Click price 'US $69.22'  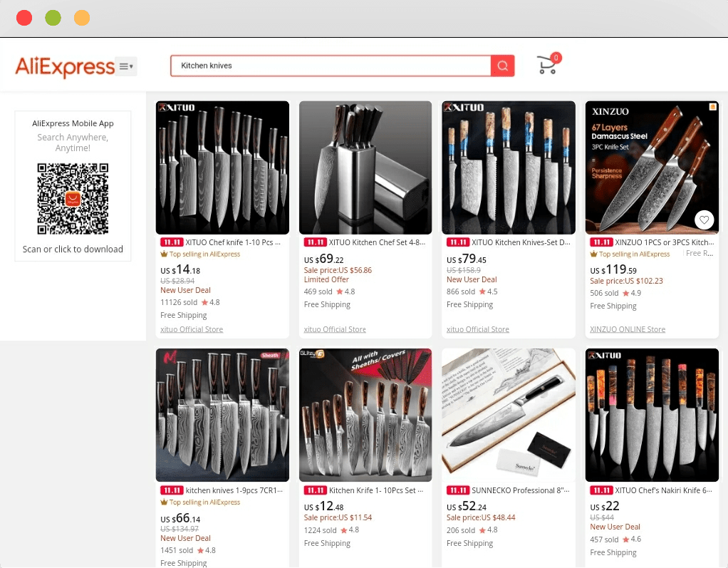[x=323, y=259]
